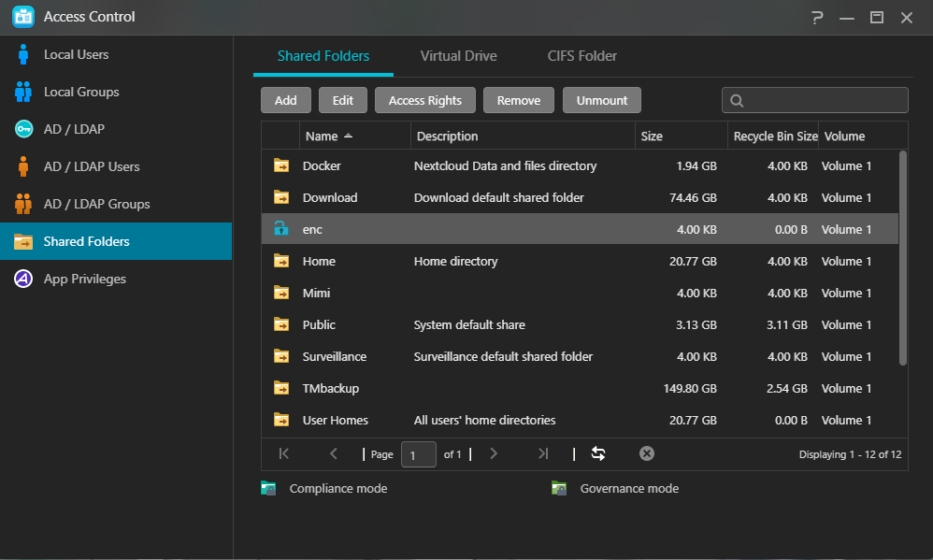Select AD / LDAP Users sidebar entry

coord(116,166)
